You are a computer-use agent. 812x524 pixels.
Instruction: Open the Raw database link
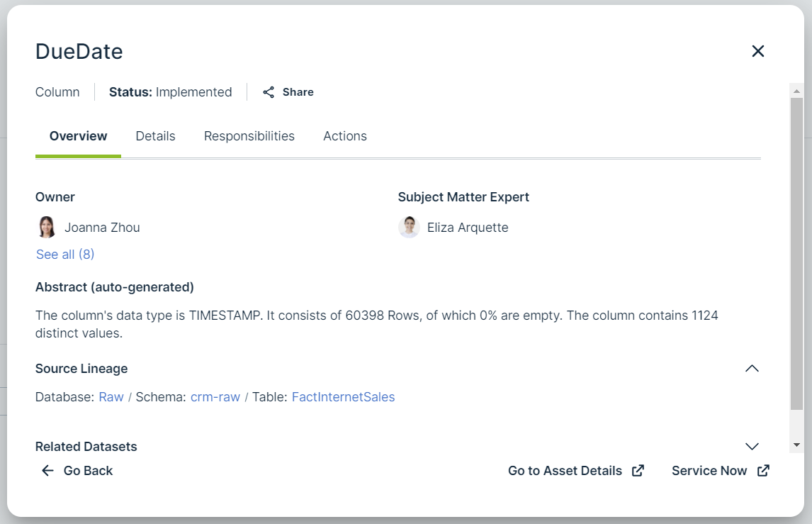pos(111,397)
